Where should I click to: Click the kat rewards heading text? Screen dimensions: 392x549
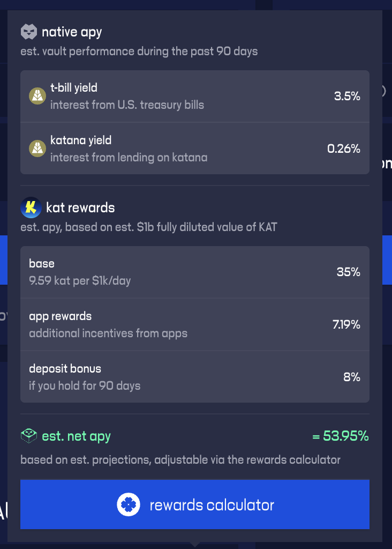click(80, 207)
